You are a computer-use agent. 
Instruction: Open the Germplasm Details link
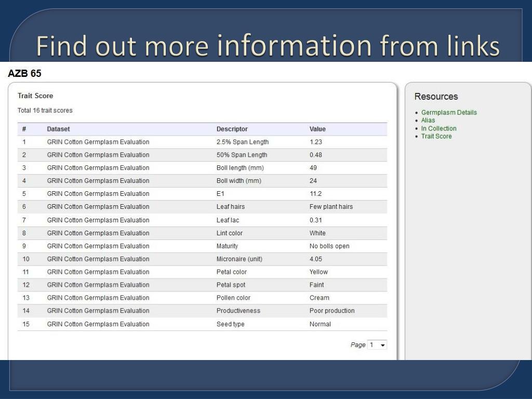tap(449, 112)
